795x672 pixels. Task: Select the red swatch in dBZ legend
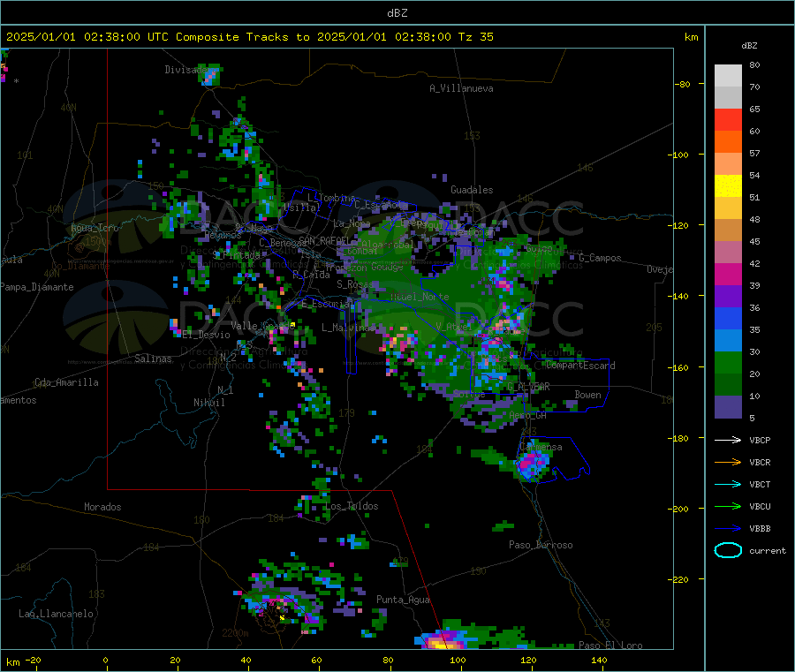pyautogui.click(x=728, y=119)
